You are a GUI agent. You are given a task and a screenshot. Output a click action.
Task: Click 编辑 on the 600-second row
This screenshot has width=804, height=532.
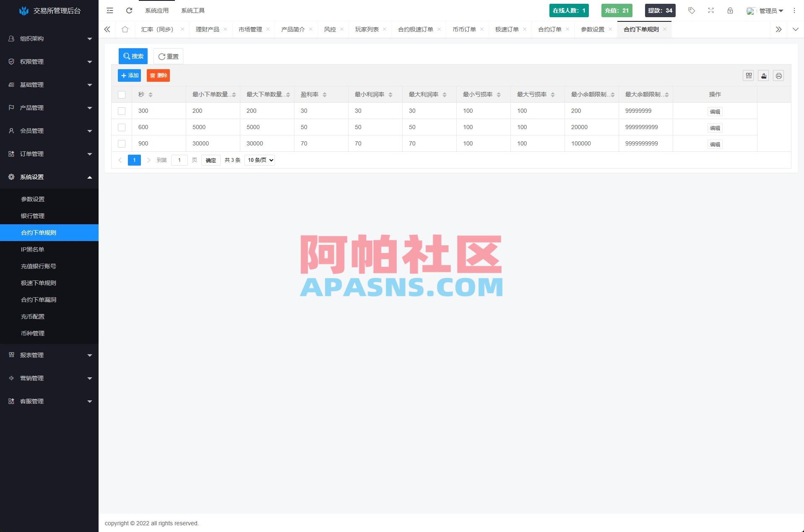(x=715, y=127)
